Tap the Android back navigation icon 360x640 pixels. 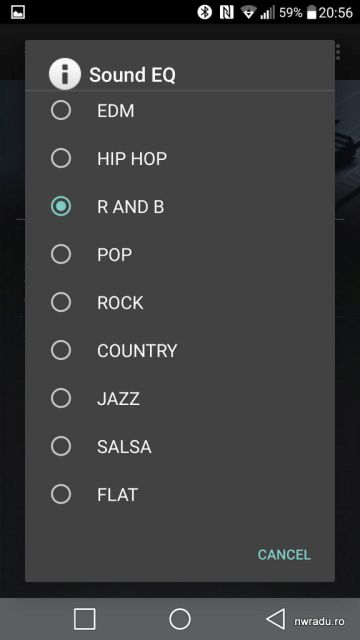click(x=276, y=619)
